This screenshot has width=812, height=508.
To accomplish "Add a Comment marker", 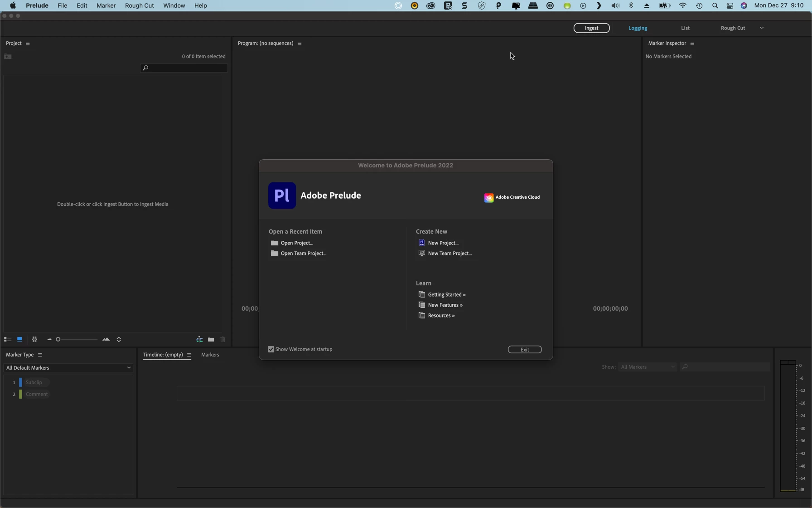I will [37, 394].
